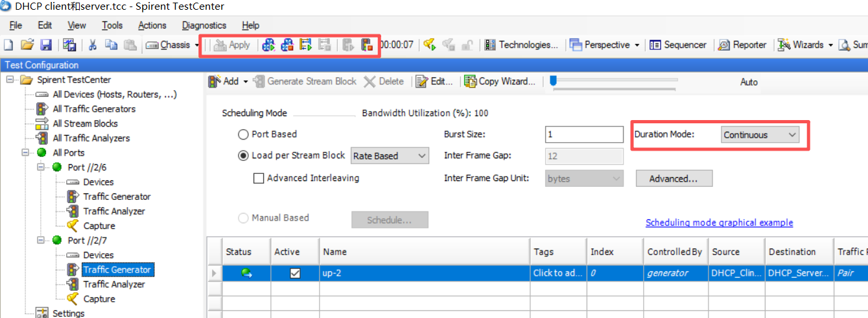Click the Tags cell of row up-2

pos(557,273)
